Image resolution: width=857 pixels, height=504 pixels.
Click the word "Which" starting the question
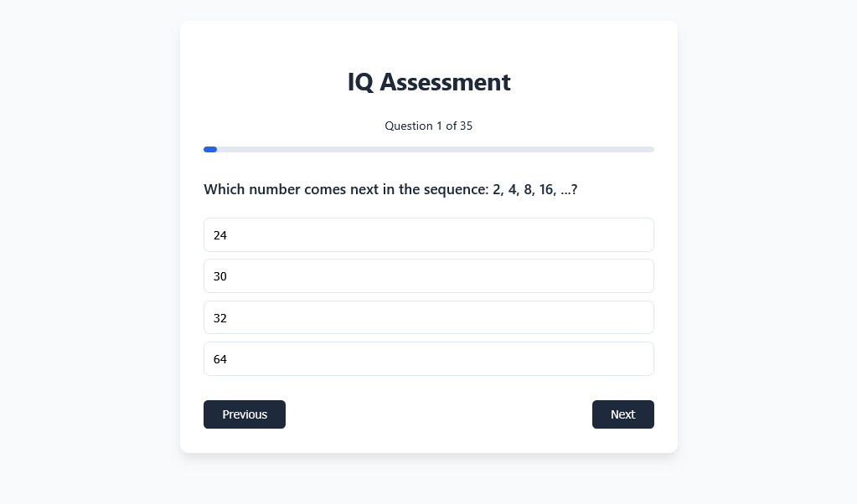224,189
